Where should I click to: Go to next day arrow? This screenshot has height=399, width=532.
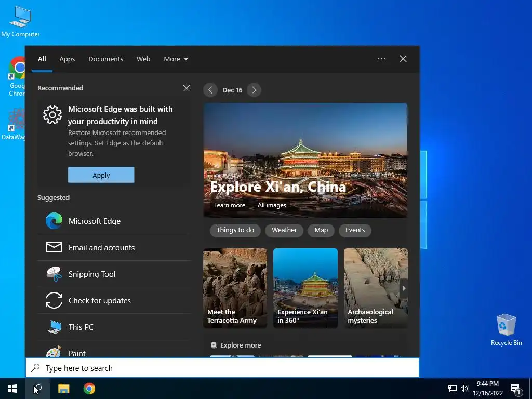tap(254, 90)
